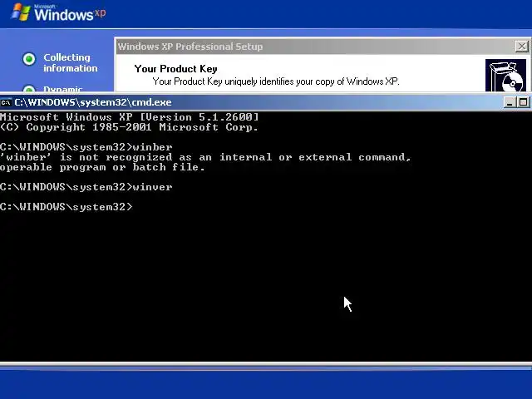Click the winver command line
532x399 pixels.
[86, 187]
